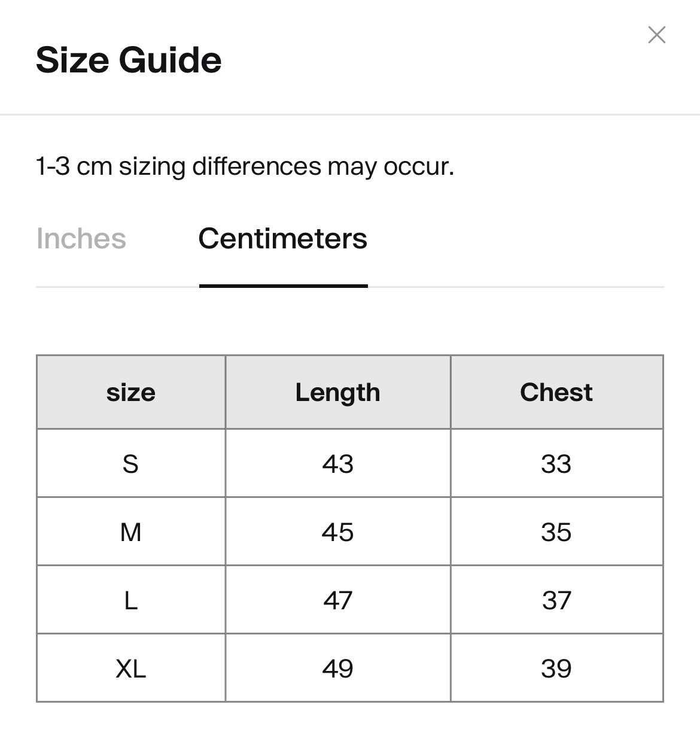Select the M size row label
Screen dimensions: 700x732
131,531
